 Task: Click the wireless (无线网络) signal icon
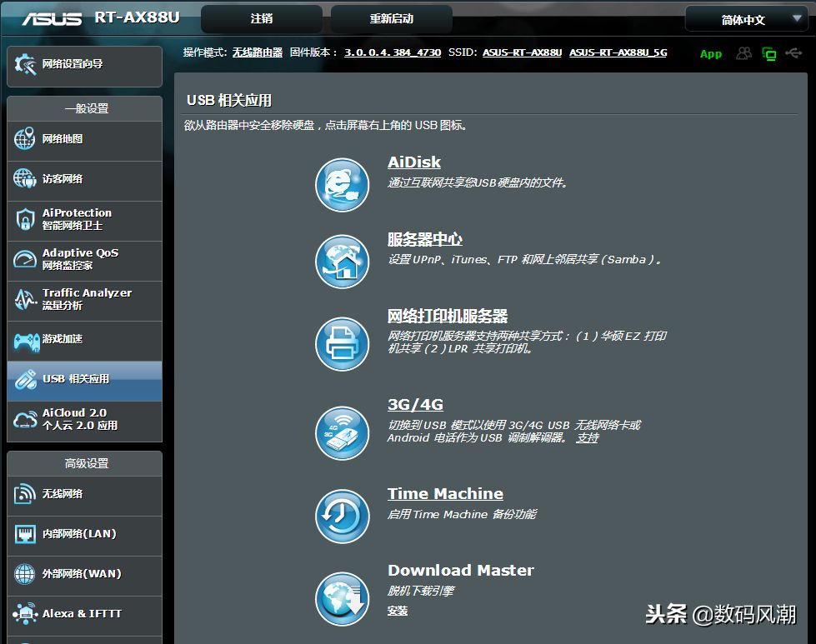coord(24,494)
